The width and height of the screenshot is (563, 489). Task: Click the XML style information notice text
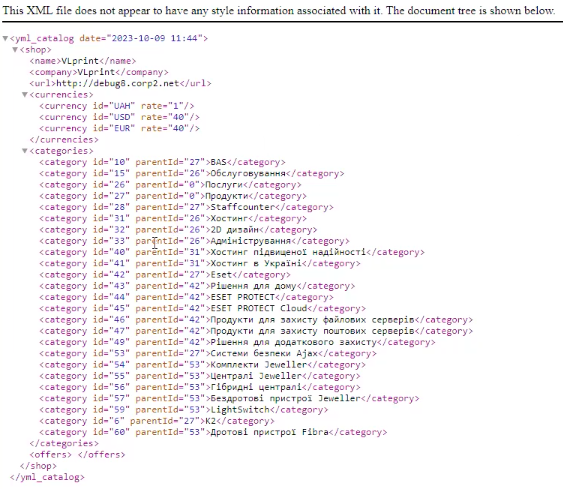pyautogui.click(x=279, y=10)
